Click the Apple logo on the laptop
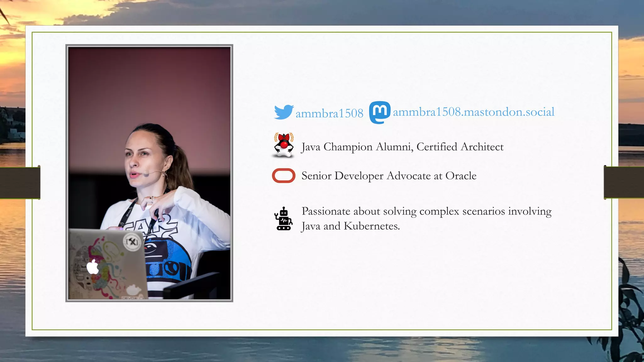This screenshot has width=644, height=362. click(93, 267)
